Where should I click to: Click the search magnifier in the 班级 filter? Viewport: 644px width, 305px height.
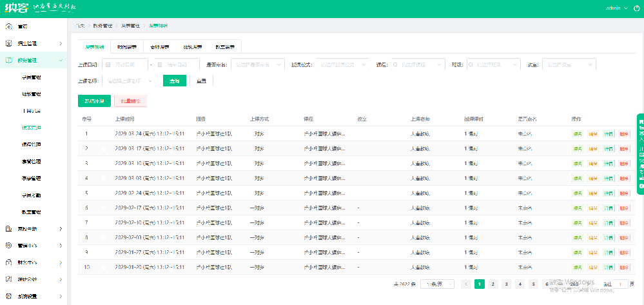point(471,64)
